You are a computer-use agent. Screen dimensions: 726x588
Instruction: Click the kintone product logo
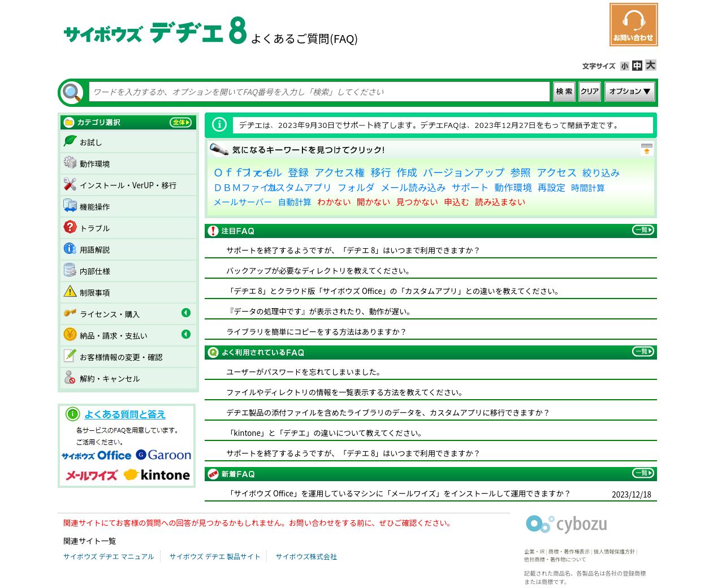[157, 475]
